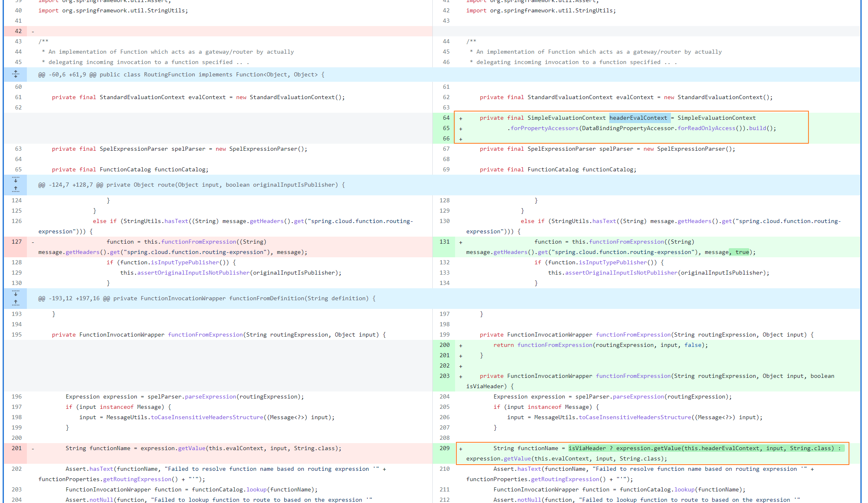Screen dimensions: 868x503
Task: Click the plus marker on added line 209
Action: pos(460,448)
